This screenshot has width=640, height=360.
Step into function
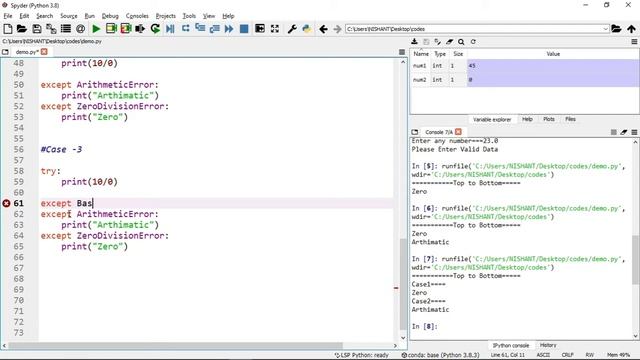click(200, 29)
